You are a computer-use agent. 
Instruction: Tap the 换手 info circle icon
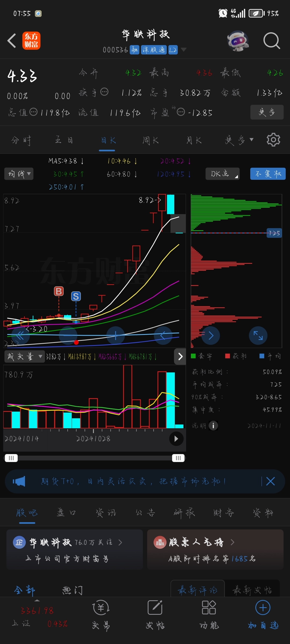[x=104, y=92]
